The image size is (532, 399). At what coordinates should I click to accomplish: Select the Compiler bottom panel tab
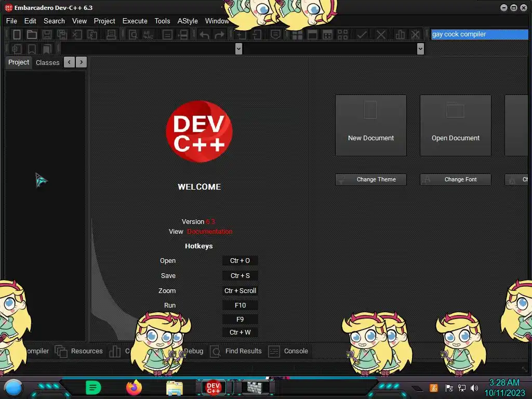point(38,351)
